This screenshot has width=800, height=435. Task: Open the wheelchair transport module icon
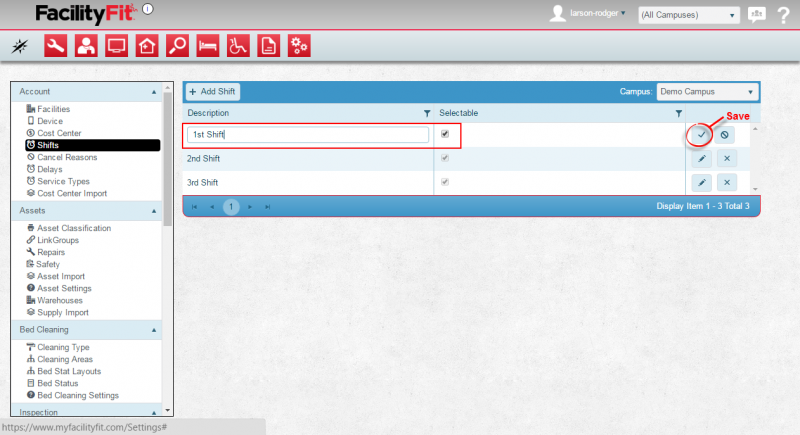pyautogui.click(x=238, y=46)
